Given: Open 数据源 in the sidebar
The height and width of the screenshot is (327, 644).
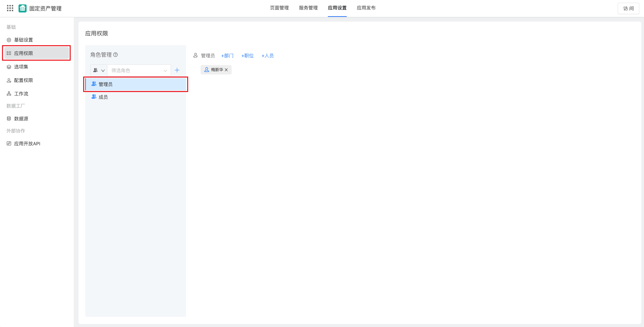Looking at the screenshot, I should [21, 119].
